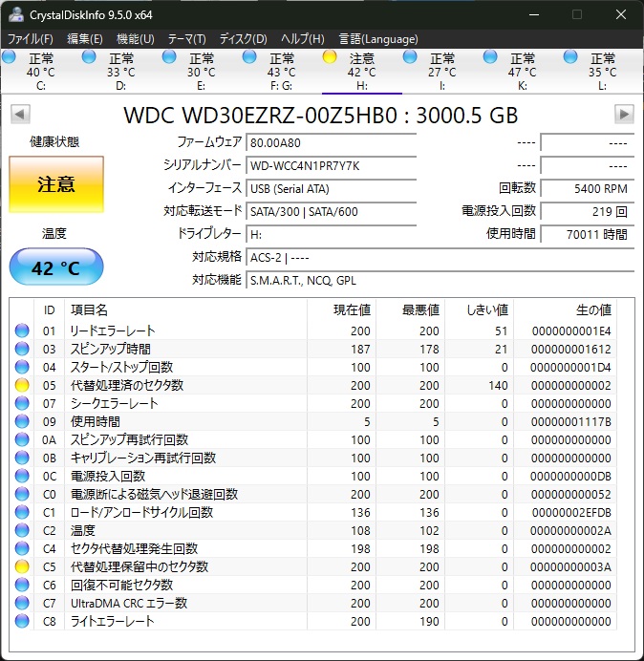
Task: Click the firmware field 80.00A80
Action: [x=331, y=142]
